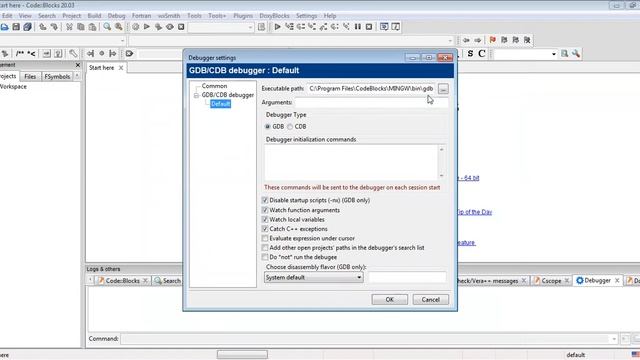
Task: Select the GDB debugger type
Action: (268, 127)
